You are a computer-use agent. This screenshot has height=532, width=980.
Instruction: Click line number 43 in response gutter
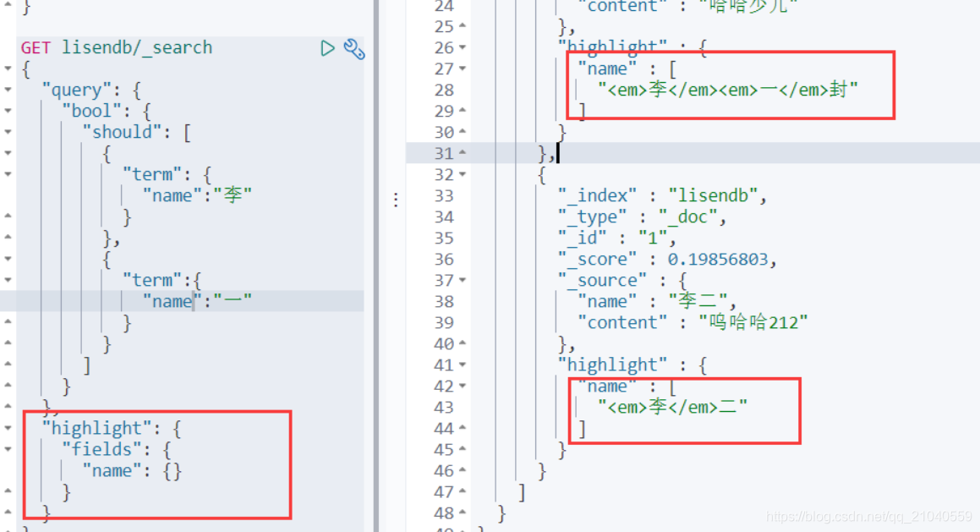tap(444, 407)
